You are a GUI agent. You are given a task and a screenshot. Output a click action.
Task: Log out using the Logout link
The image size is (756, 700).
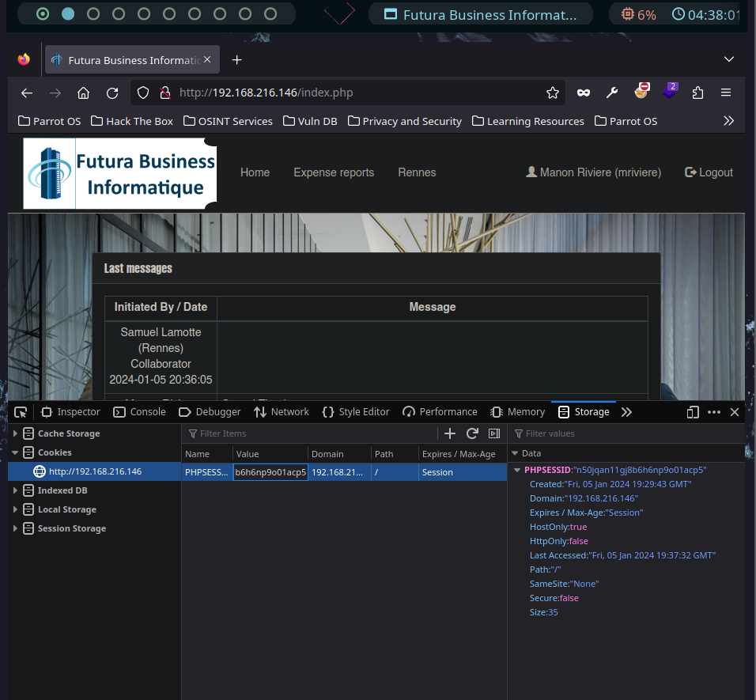coord(709,172)
